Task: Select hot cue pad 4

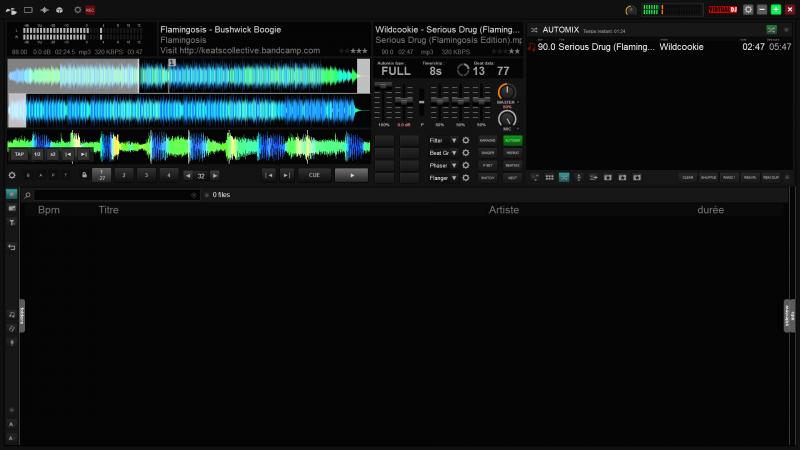Action: tap(169, 175)
